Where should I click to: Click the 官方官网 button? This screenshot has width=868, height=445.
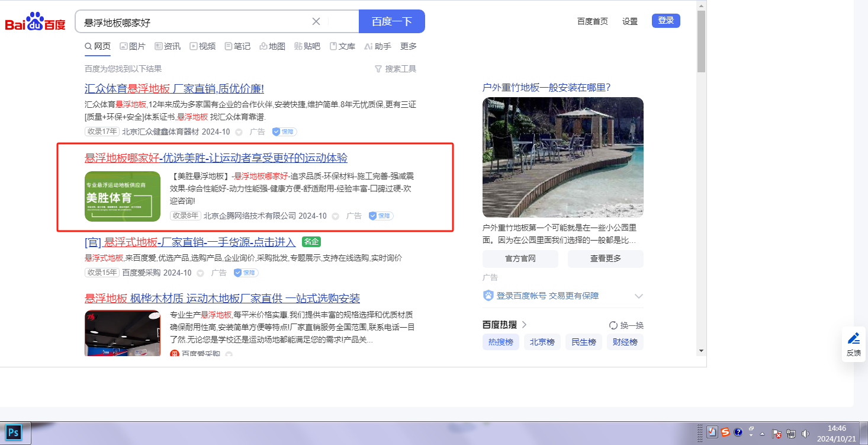(x=520, y=259)
